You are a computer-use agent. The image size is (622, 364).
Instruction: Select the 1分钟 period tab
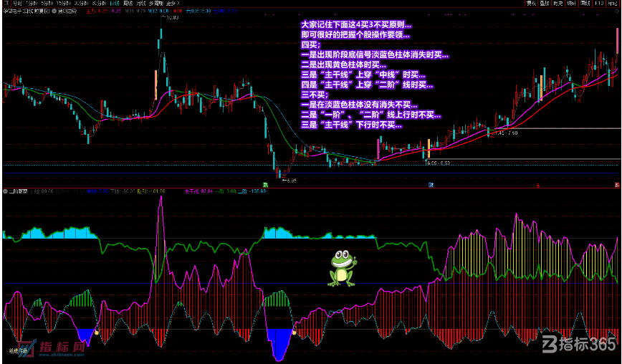(x=32, y=3)
